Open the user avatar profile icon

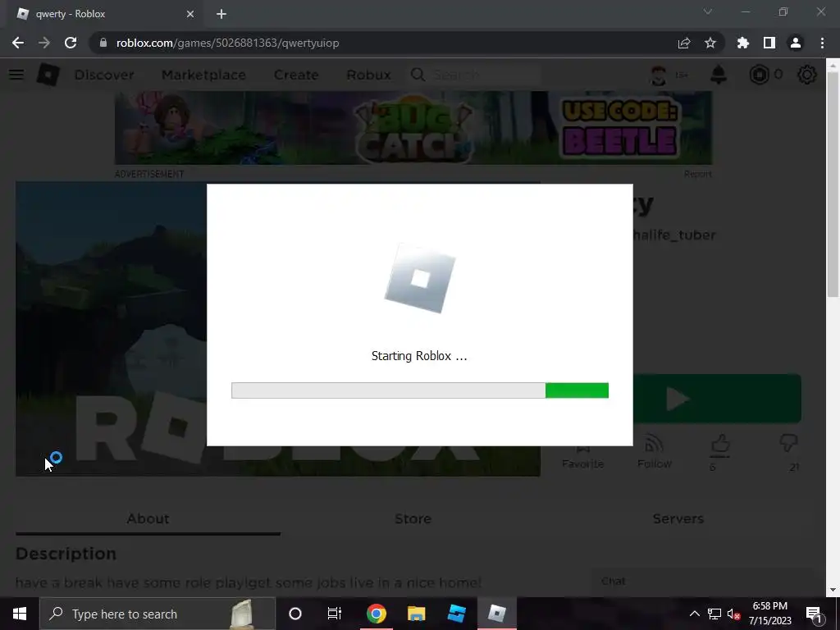(659, 75)
